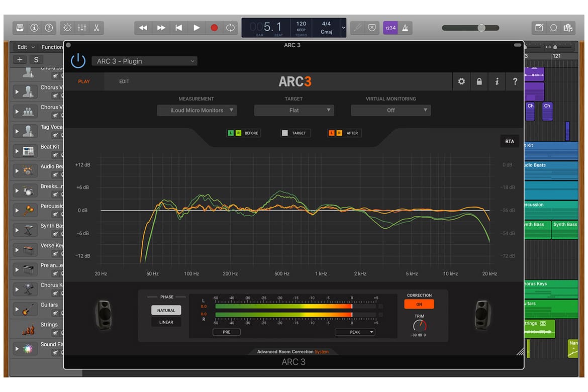Open the LCD display mode chevron
588x392 pixels.
pos(343,27)
